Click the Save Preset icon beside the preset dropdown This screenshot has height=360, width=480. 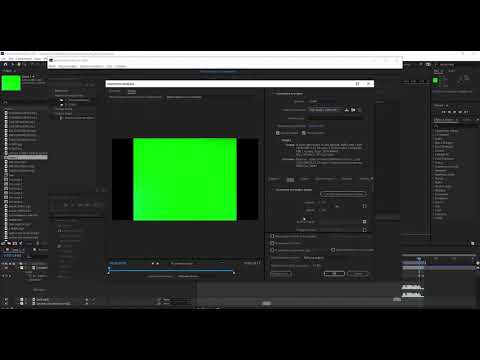[347, 110]
